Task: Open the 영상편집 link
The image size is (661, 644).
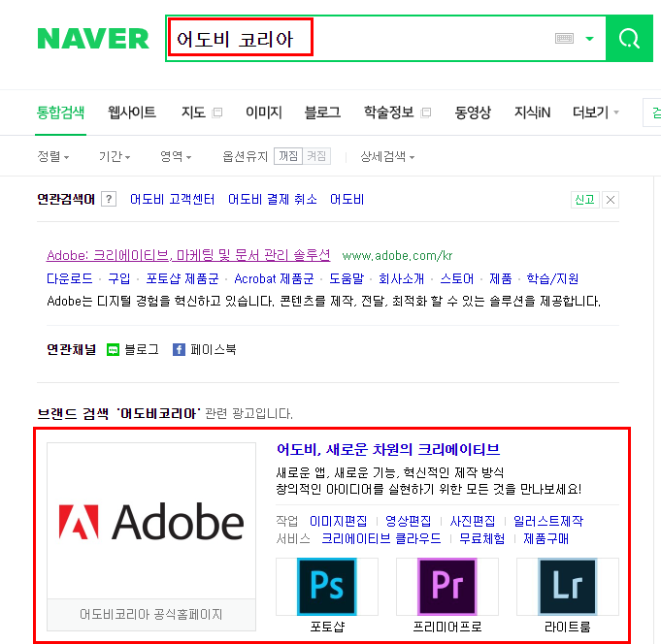Action: click(x=408, y=521)
